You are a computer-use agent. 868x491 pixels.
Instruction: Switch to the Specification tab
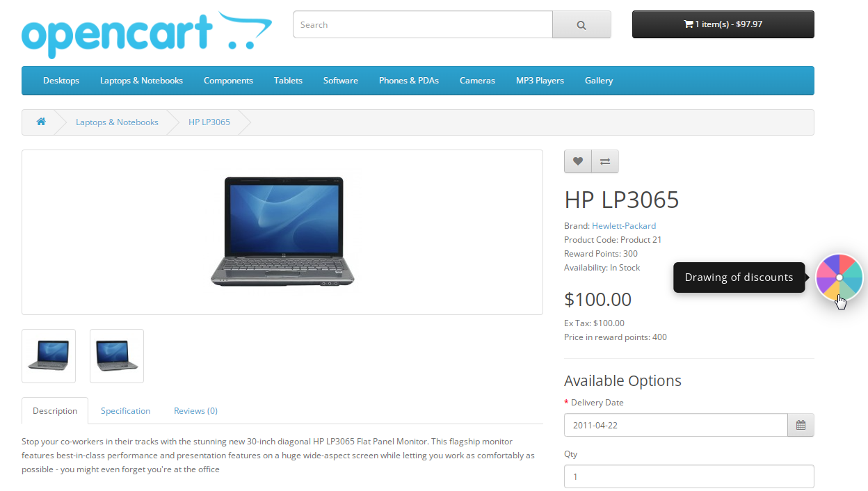[x=125, y=411]
